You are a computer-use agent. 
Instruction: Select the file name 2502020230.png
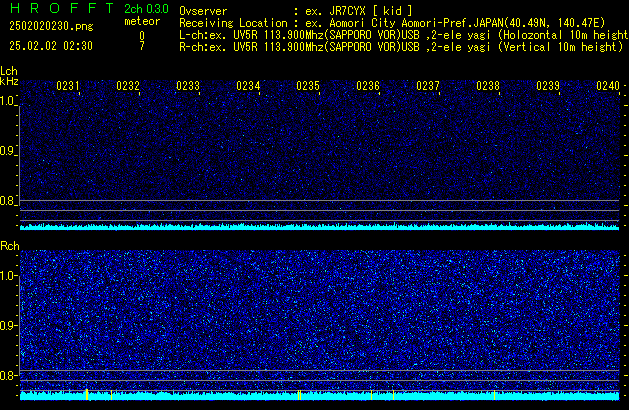51,26
